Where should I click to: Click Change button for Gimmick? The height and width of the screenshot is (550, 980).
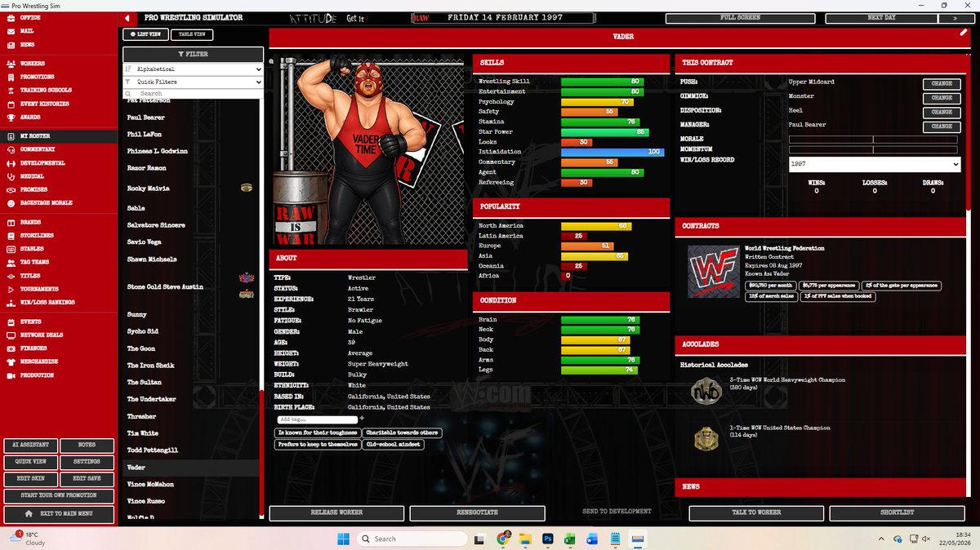pos(941,98)
